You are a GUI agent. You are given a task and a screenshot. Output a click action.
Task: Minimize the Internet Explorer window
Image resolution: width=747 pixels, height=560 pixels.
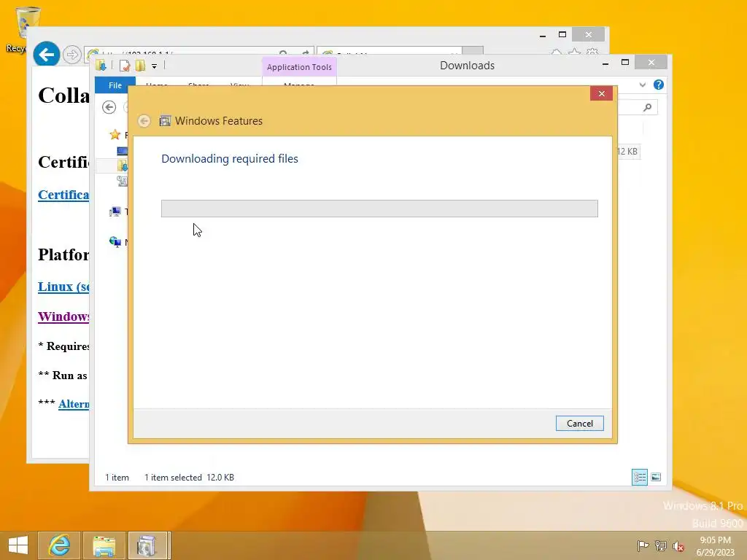click(543, 35)
